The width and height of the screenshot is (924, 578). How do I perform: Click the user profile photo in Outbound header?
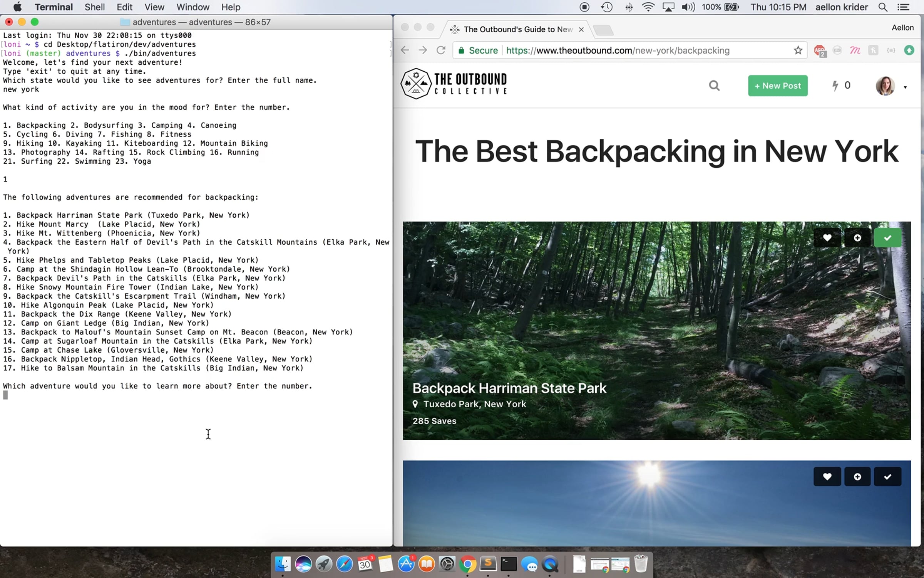(x=885, y=86)
